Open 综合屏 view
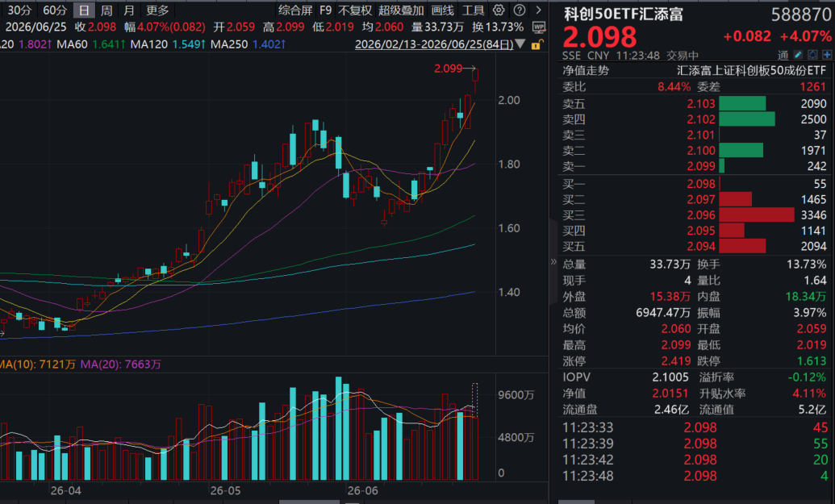The height and width of the screenshot is (504, 835). coord(295,10)
